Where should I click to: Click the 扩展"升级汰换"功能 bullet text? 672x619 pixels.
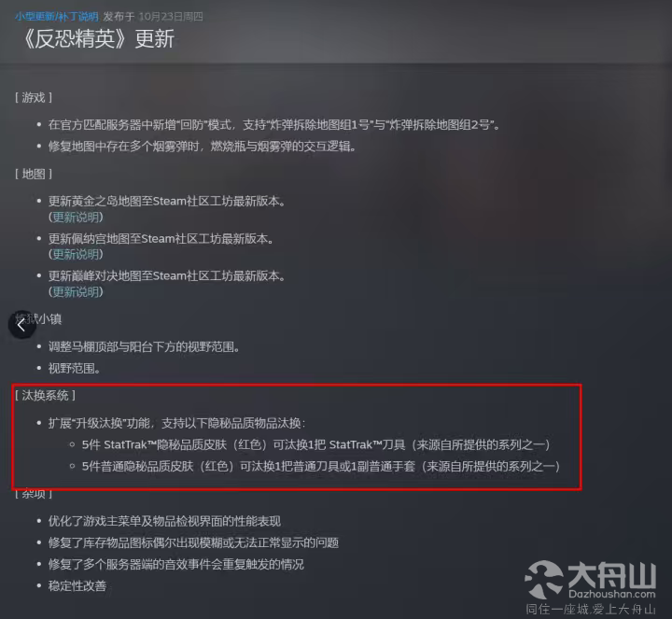[x=177, y=424]
